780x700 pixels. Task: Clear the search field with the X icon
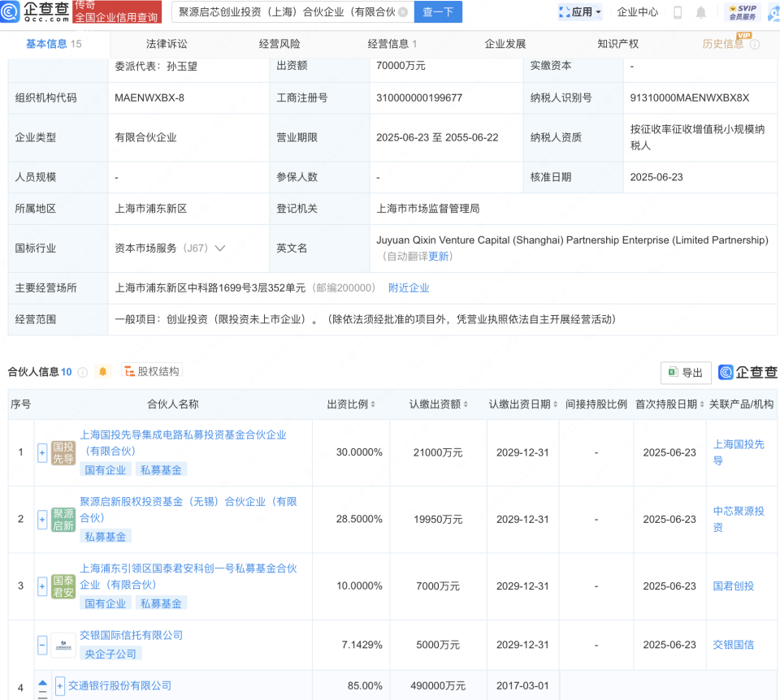point(404,12)
